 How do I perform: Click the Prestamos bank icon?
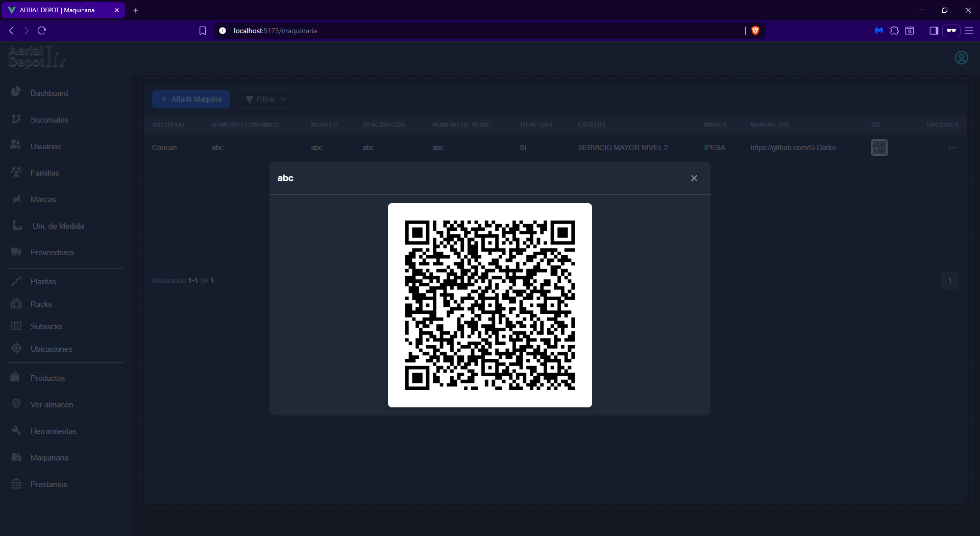coord(16,483)
